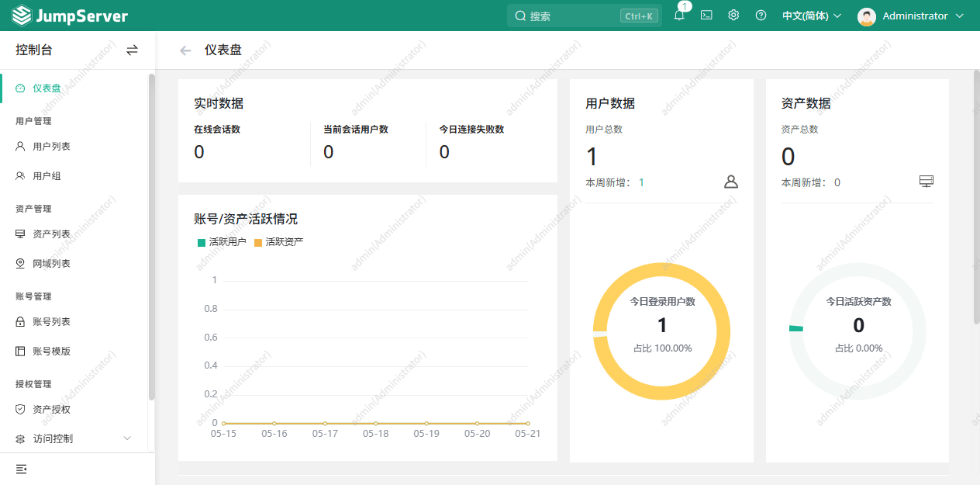Viewport: 980px width, 485px height.
Task: Open system settings gear icon
Action: point(733,15)
